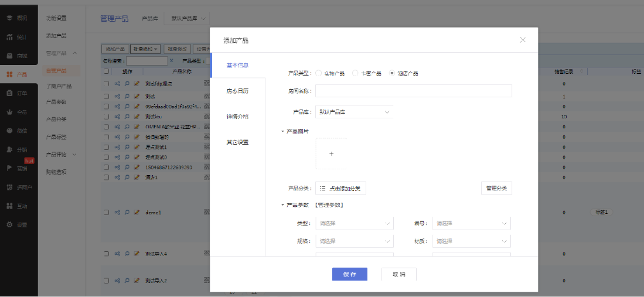This screenshot has width=644, height=297.
Task: Click into the 房间名称 input field
Action: point(414,91)
